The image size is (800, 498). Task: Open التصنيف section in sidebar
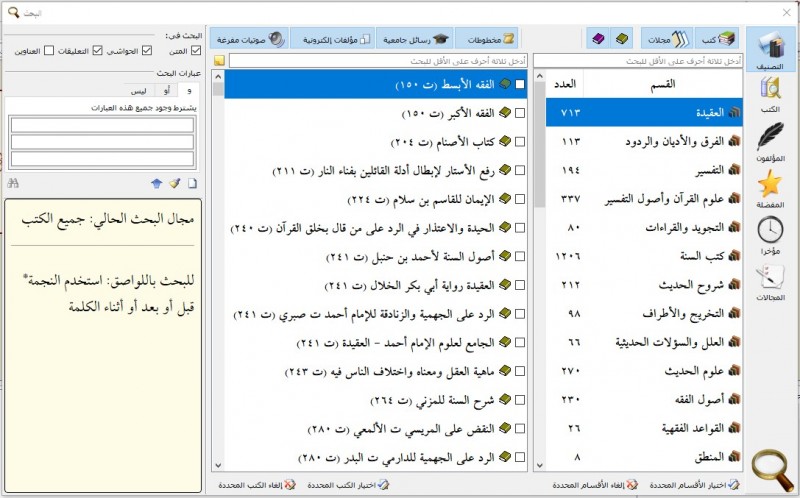[770, 49]
